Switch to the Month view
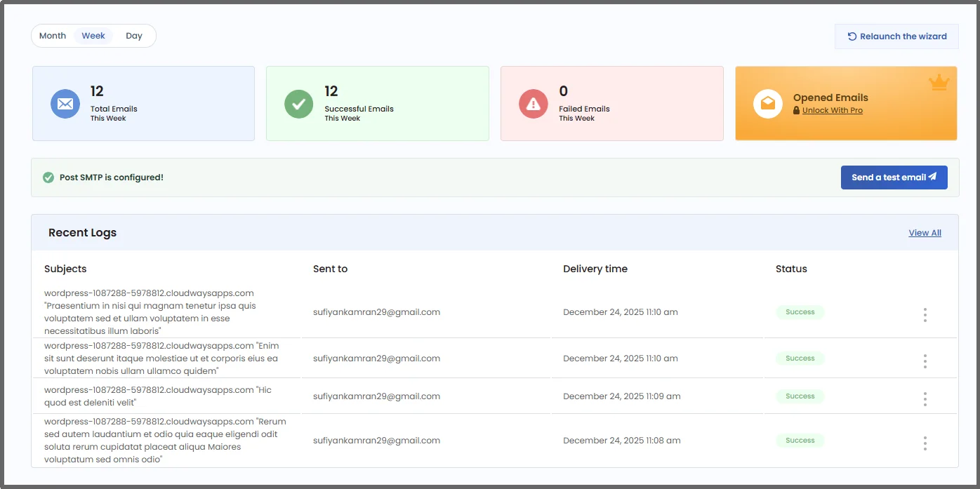Viewport: 980px width, 489px height. tap(52, 35)
